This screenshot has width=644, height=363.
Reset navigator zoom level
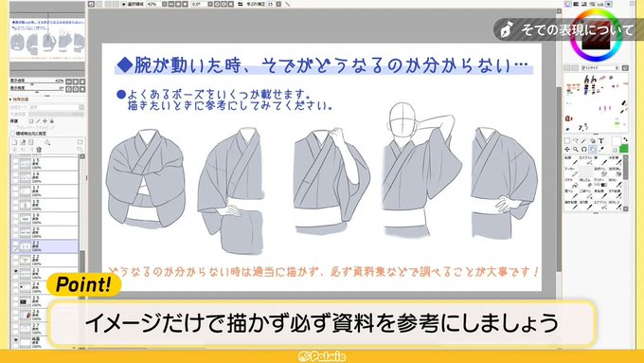coord(82,82)
